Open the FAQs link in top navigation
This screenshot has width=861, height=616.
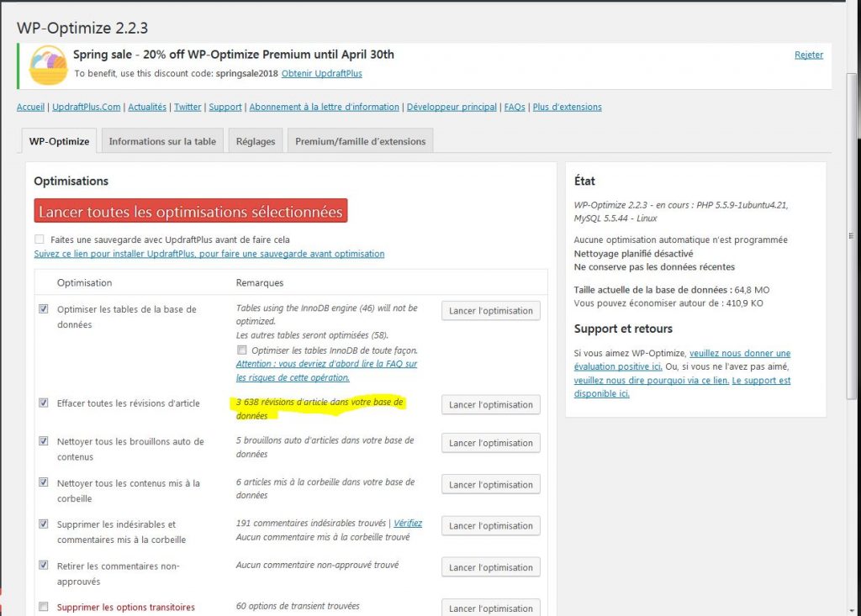pos(515,108)
